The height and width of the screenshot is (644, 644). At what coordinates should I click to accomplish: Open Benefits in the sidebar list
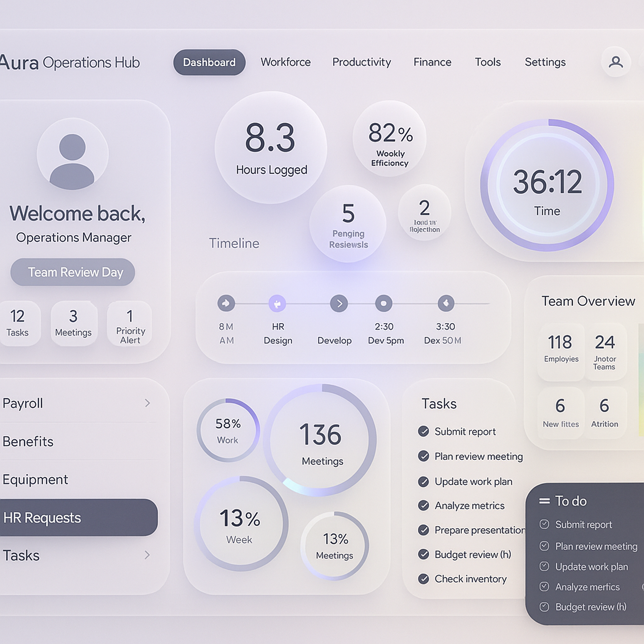pyautogui.click(x=78, y=441)
